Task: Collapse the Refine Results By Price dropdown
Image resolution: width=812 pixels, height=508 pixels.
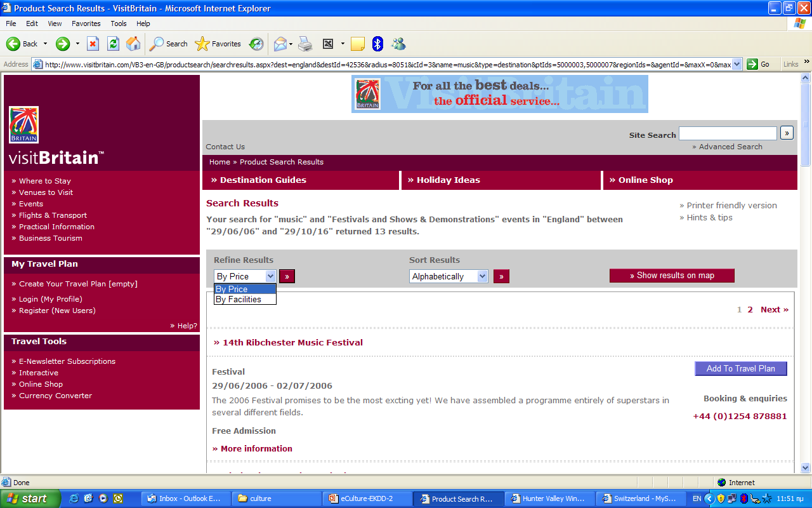Action: (x=270, y=276)
